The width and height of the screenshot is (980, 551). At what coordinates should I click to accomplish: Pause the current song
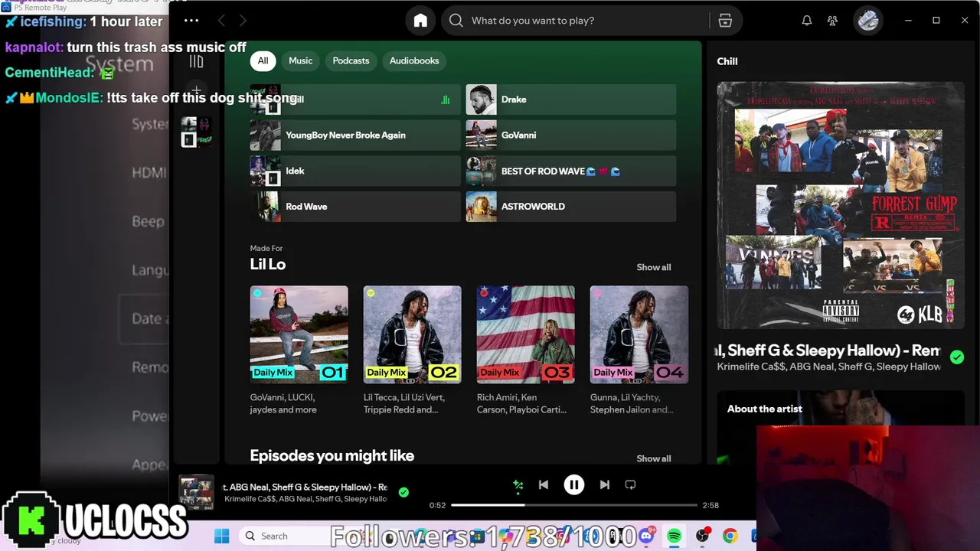click(573, 484)
